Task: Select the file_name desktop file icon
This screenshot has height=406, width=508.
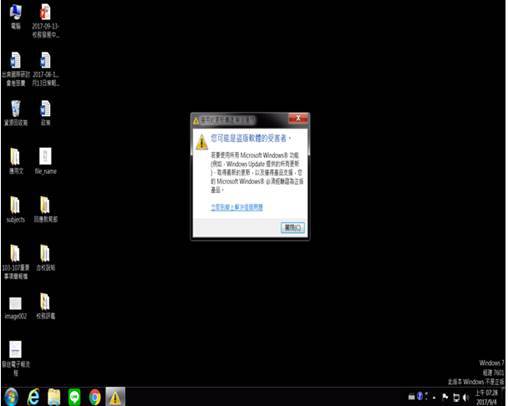Action: coord(45,161)
